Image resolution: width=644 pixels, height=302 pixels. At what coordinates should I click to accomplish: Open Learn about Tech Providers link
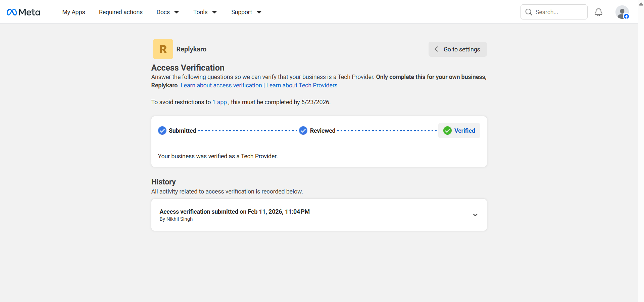(x=302, y=85)
